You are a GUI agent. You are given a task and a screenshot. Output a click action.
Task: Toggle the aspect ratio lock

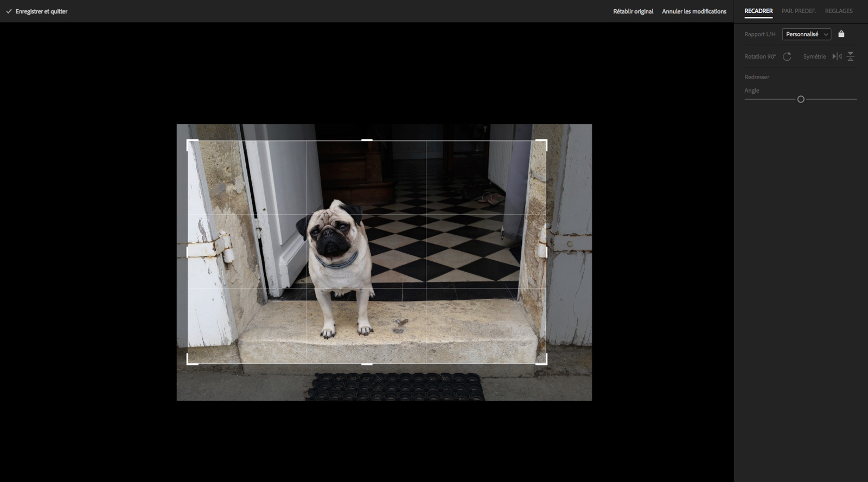841,34
